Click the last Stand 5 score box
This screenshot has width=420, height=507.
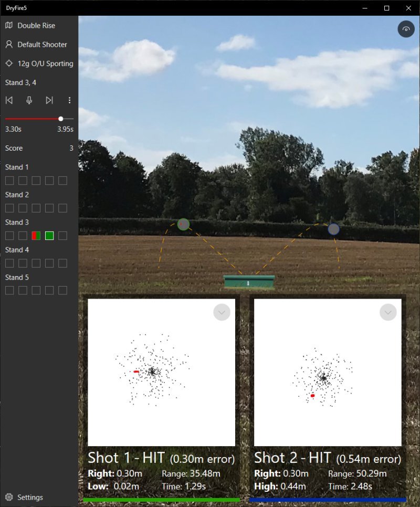point(63,290)
